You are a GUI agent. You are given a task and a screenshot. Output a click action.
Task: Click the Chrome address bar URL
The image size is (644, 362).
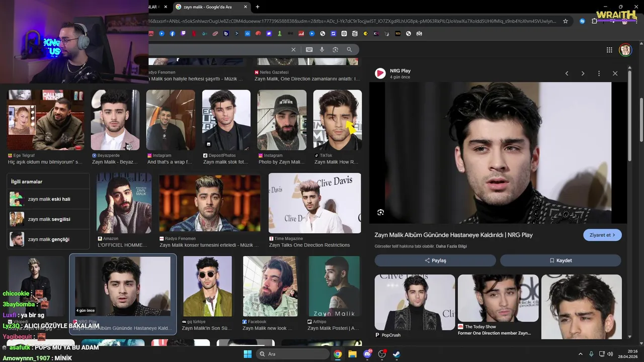click(x=352, y=21)
